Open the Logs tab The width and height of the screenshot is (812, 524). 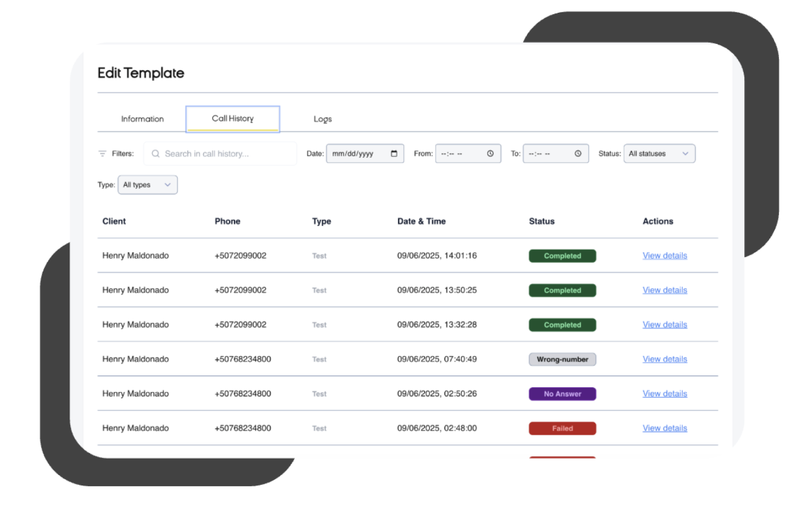coord(322,119)
